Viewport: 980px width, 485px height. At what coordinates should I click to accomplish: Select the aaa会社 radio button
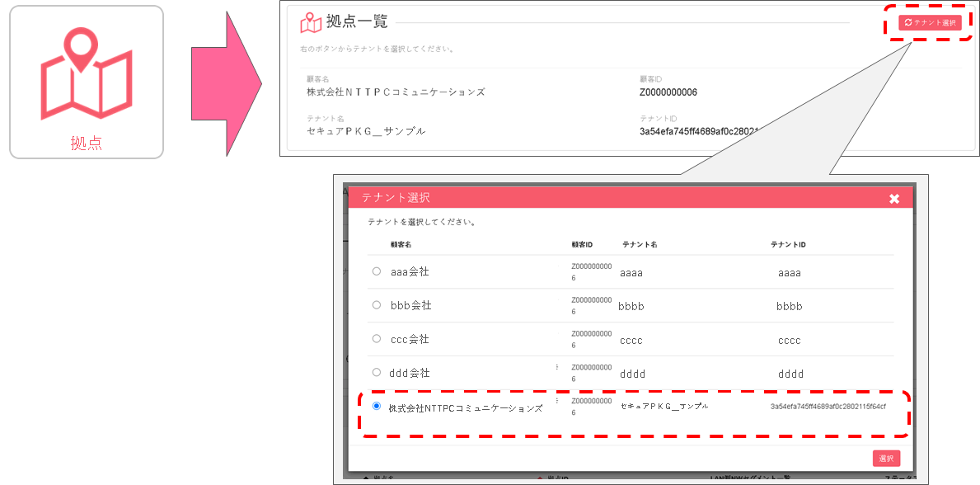click(376, 271)
